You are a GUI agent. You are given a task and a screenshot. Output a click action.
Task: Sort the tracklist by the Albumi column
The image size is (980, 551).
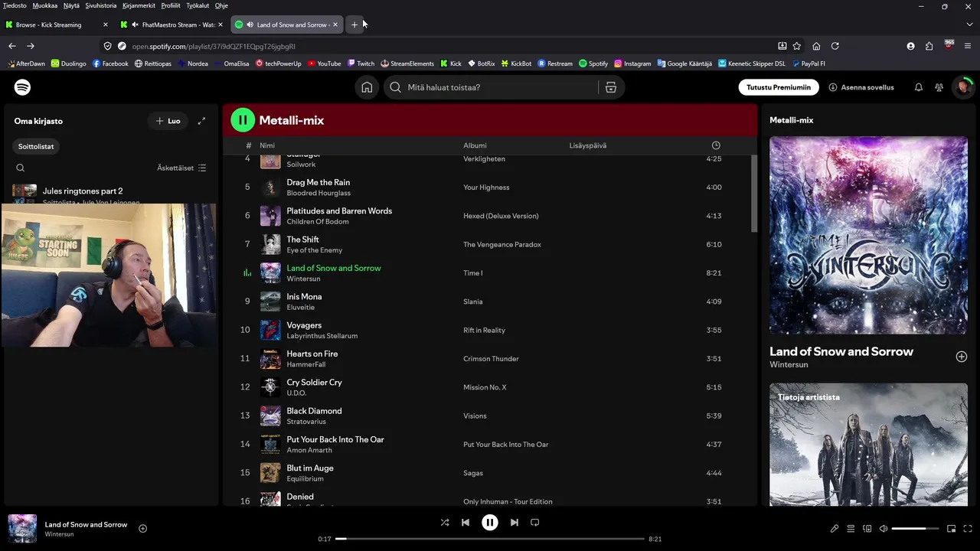475,145
